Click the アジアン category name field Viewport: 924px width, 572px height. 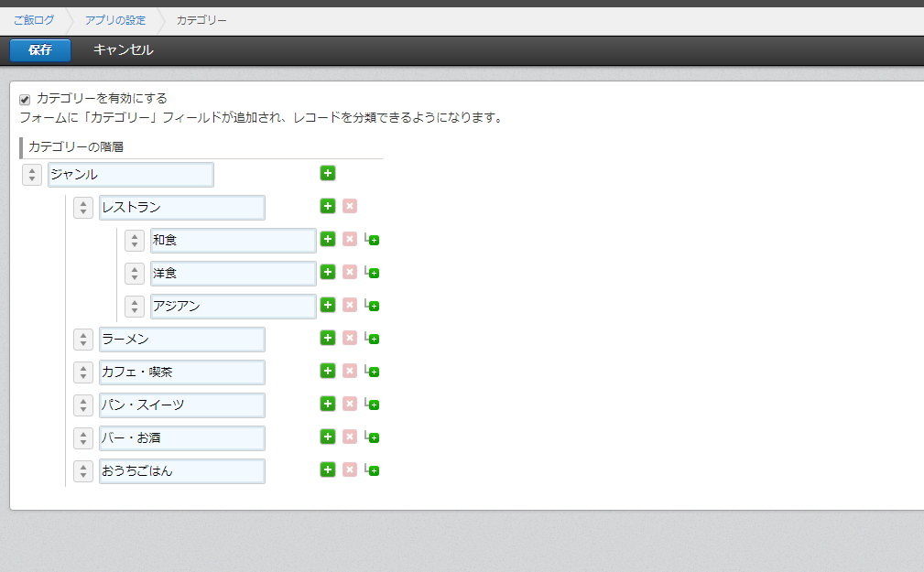[x=234, y=307]
